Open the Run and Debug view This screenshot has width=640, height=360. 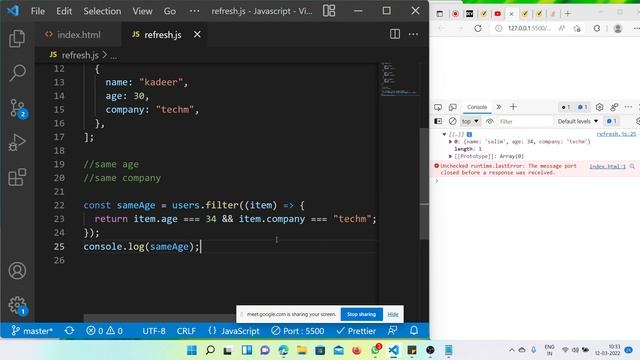click(x=17, y=143)
